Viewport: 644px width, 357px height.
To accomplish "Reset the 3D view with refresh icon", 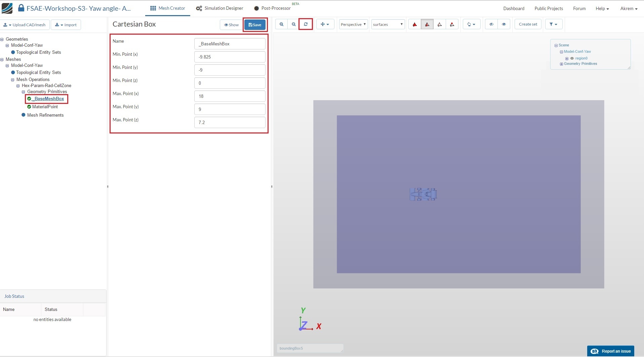I will (306, 24).
